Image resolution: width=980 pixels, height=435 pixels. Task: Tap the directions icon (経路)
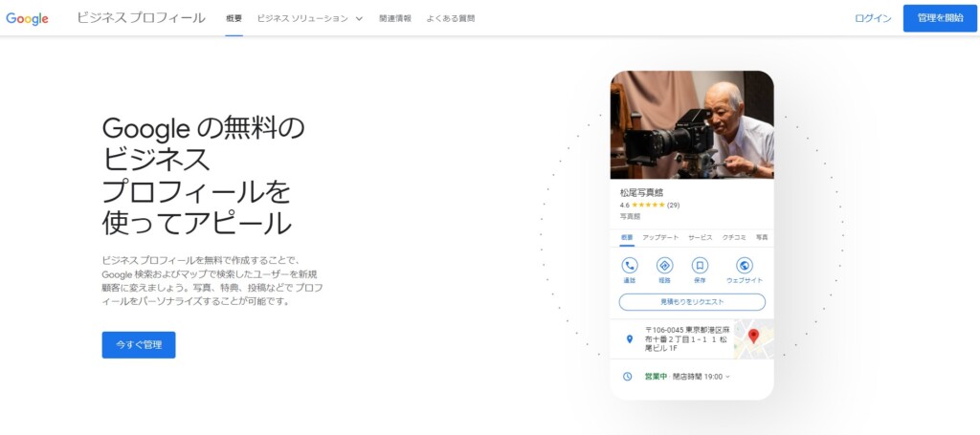[664, 265]
